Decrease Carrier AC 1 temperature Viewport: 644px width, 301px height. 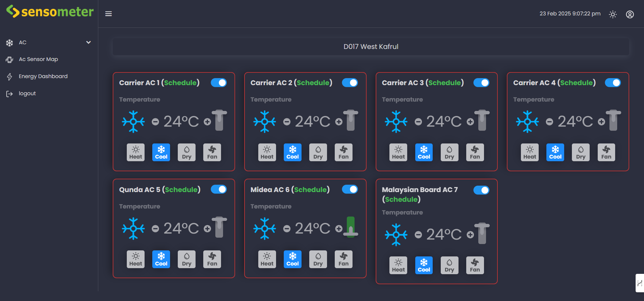click(155, 122)
